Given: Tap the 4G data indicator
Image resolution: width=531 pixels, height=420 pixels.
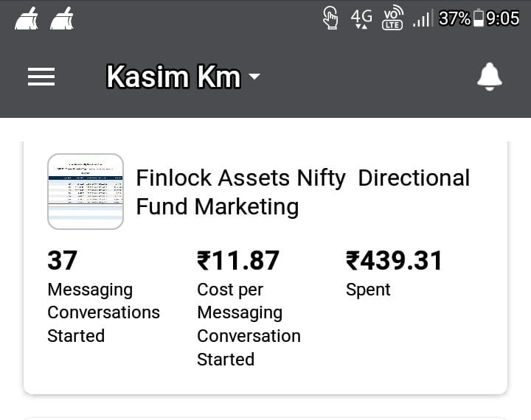Looking at the screenshot, I should click(361, 18).
